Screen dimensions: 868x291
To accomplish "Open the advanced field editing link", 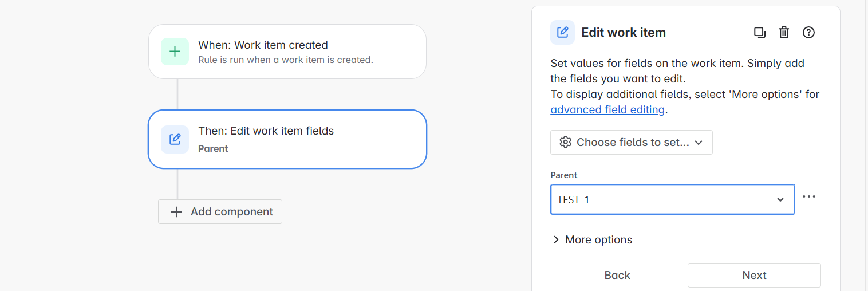I will click(607, 109).
